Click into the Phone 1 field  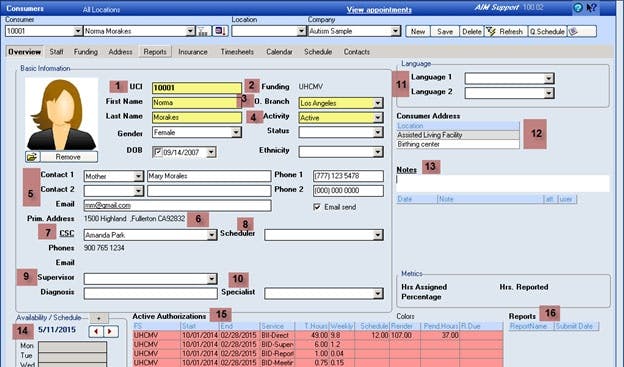[x=348, y=176]
